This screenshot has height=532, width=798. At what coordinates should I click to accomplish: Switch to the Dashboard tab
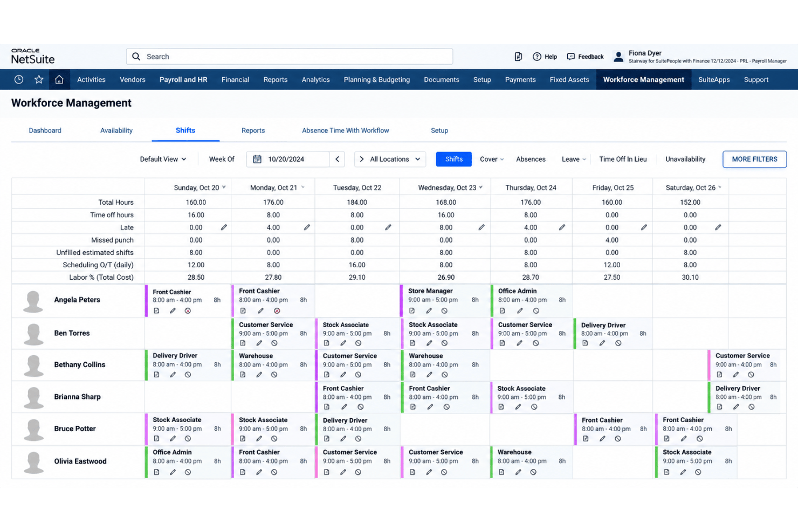[45, 130]
